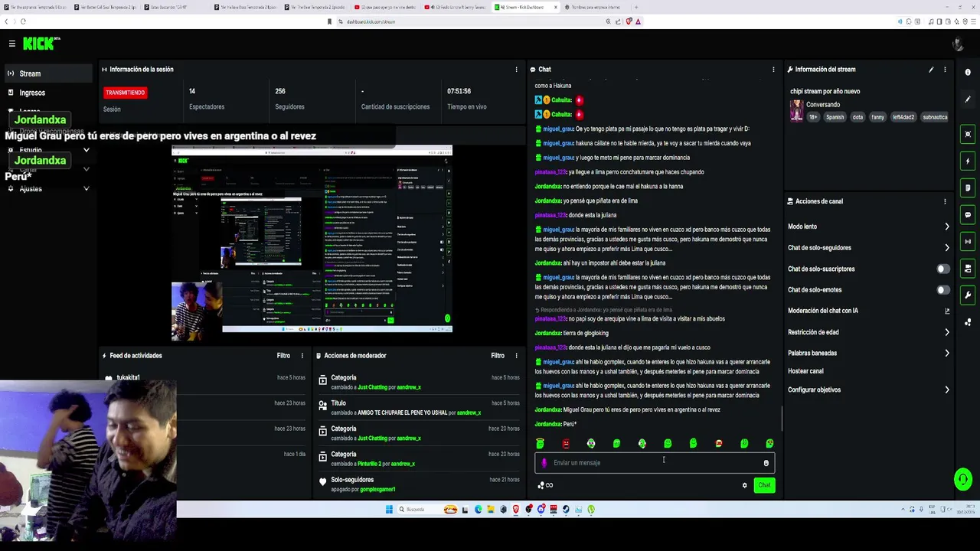This screenshot has height=551, width=980.
Task: Click the Kick logo
Action: click(41, 44)
